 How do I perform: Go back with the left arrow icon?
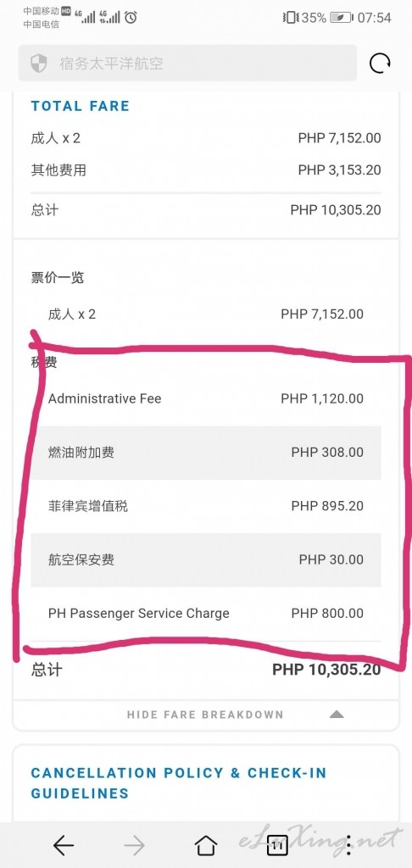click(63, 845)
